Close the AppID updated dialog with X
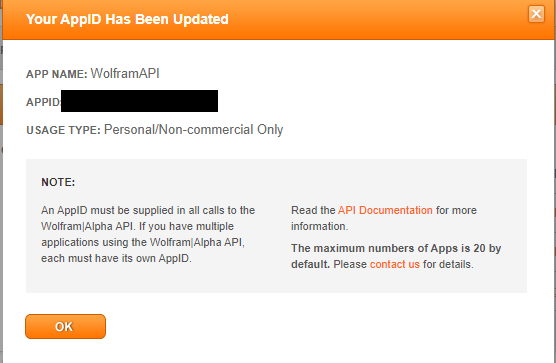Image resolution: width=556 pixels, height=363 pixels. 536,14
